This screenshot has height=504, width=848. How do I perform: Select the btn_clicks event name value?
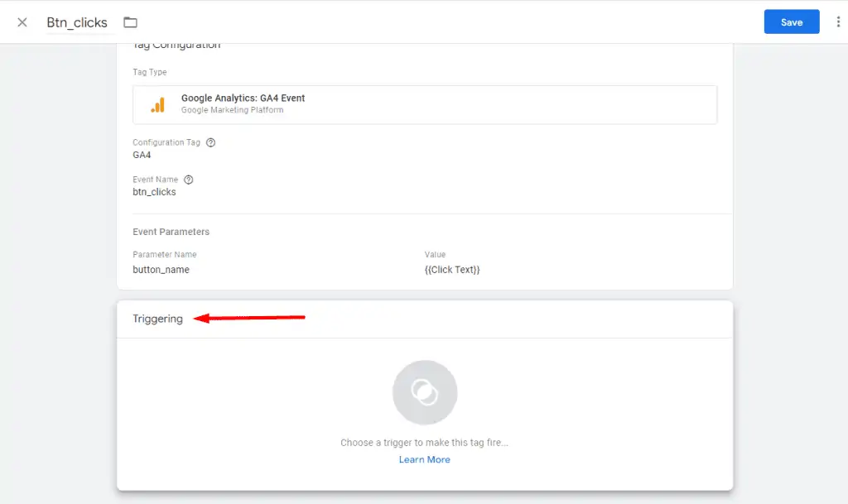point(154,191)
